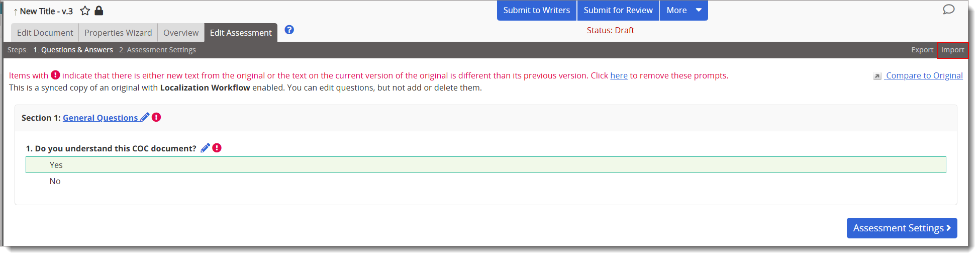Open the comments speech bubble icon
Image resolution: width=980 pixels, height=258 pixels.
[x=948, y=10]
